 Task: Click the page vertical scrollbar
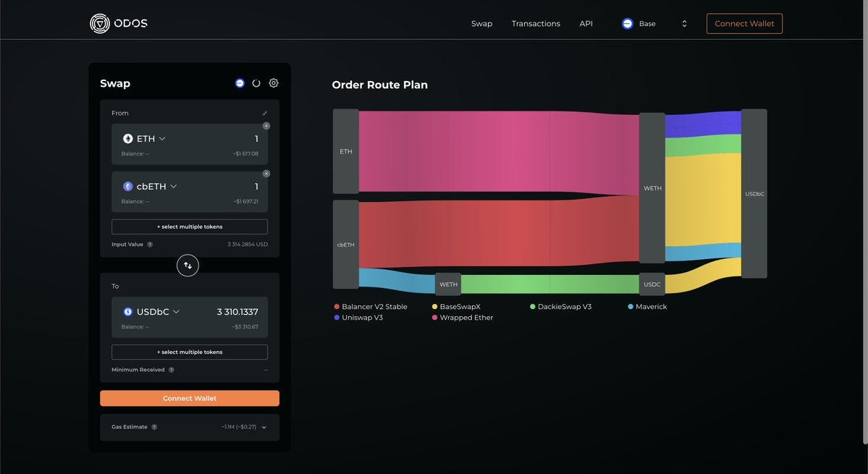coord(865,221)
